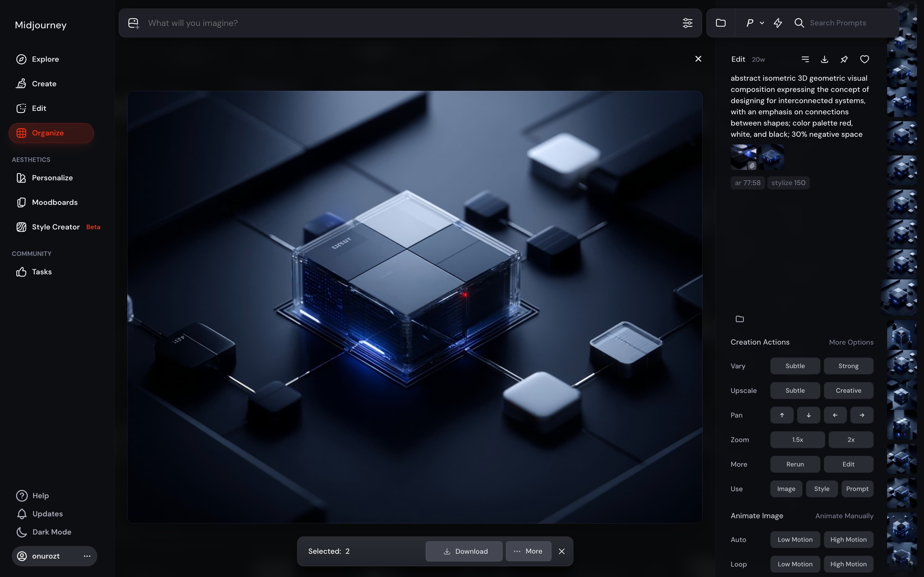Click Vary Strong button
The image size is (924, 577).
pyautogui.click(x=848, y=366)
